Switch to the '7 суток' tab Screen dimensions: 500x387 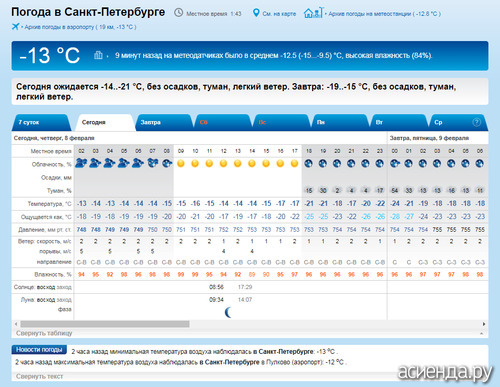(41, 122)
